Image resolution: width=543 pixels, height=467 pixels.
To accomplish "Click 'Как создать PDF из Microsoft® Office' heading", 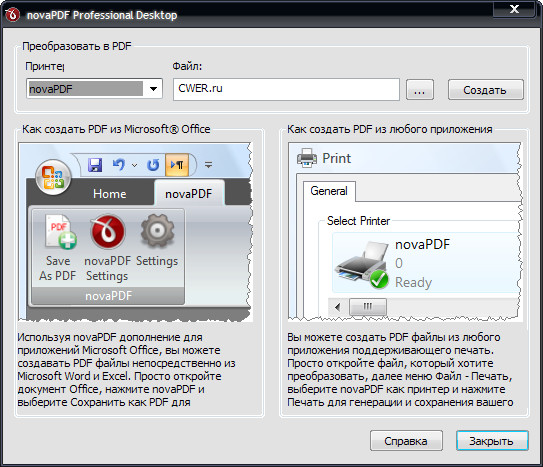I will pos(116,129).
